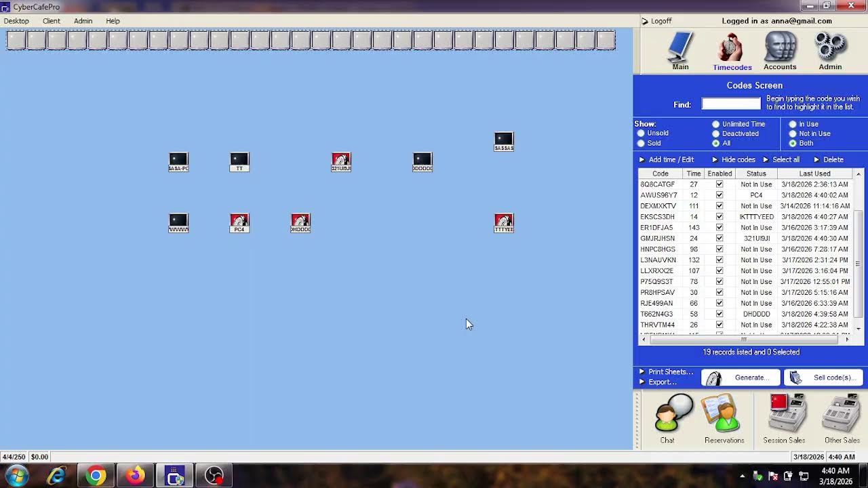The height and width of the screenshot is (488, 868).
Task: Select the In Use radio button
Action: (x=792, y=124)
